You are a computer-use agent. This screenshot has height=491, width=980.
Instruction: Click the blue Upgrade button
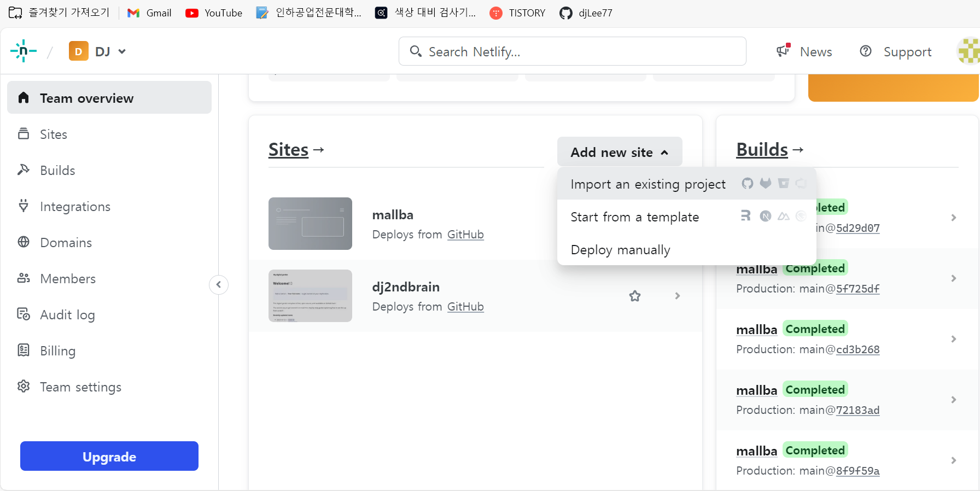click(109, 456)
